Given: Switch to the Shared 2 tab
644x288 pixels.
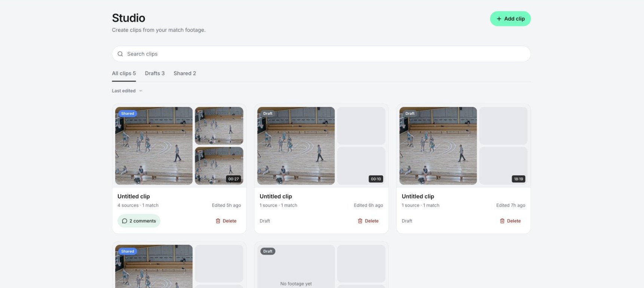Looking at the screenshot, I should click(x=185, y=73).
